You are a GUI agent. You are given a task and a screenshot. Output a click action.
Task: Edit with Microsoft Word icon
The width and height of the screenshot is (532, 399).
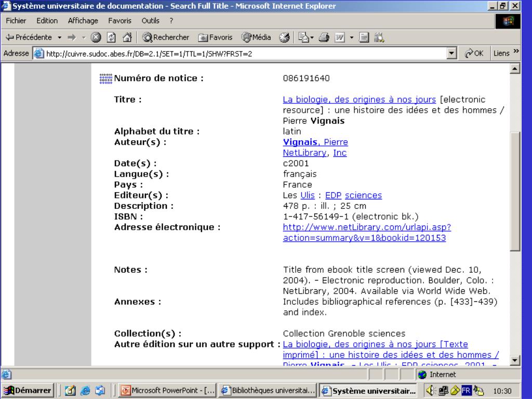click(340, 37)
